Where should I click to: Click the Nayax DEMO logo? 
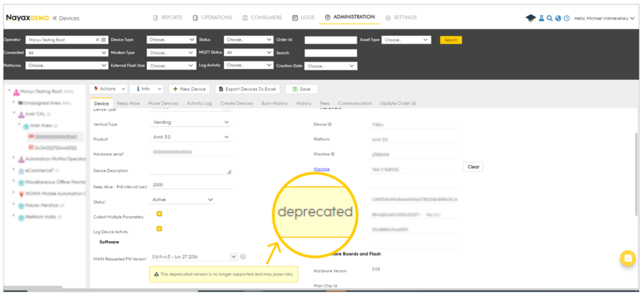[27, 18]
